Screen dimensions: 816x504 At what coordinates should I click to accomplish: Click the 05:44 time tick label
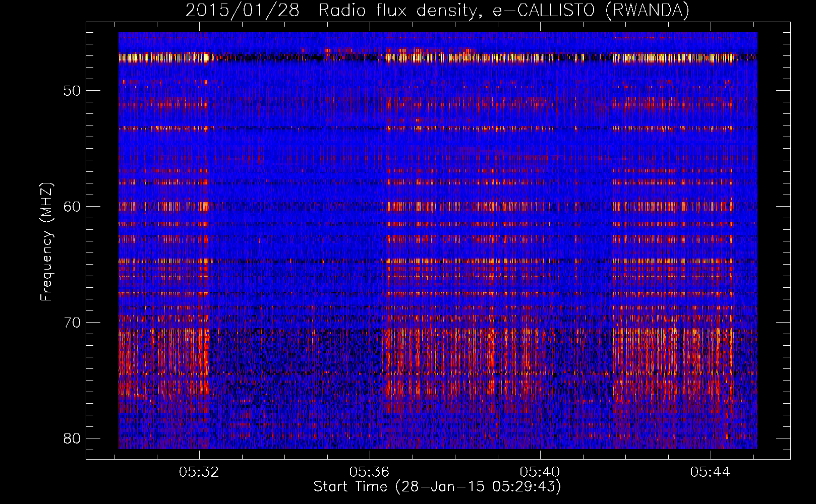[711, 472]
